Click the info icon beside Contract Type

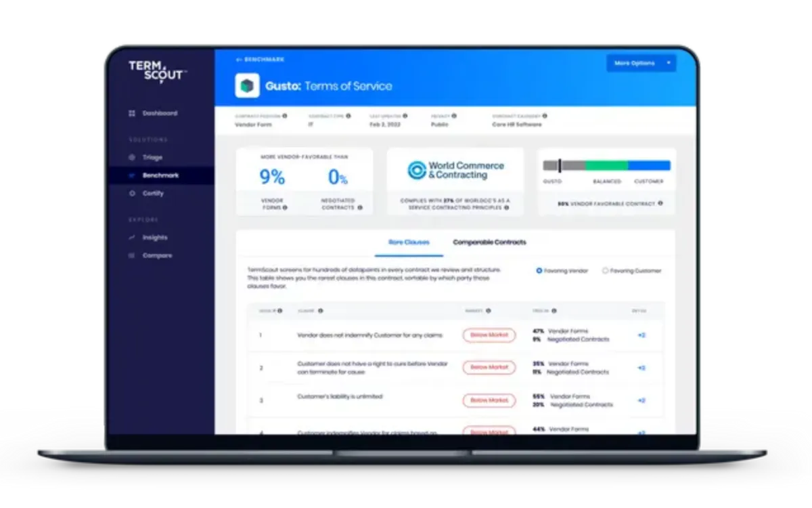[348, 116]
